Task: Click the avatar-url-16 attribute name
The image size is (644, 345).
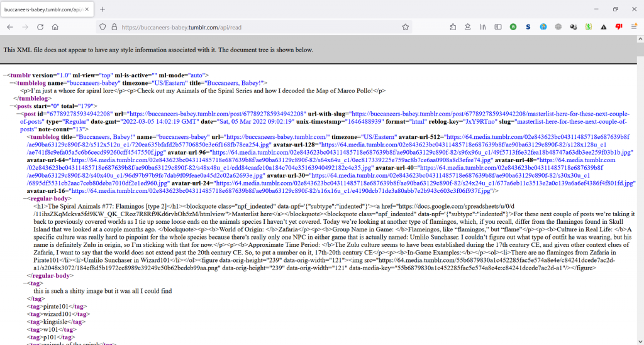Action: (x=47, y=191)
